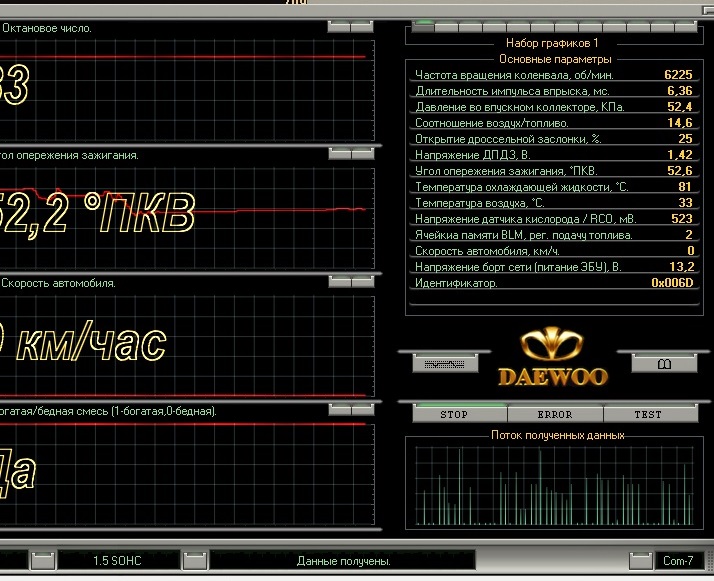The height and width of the screenshot is (581, 714).
Task: Open the book reference button
Action: pyautogui.click(x=664, y=364)
